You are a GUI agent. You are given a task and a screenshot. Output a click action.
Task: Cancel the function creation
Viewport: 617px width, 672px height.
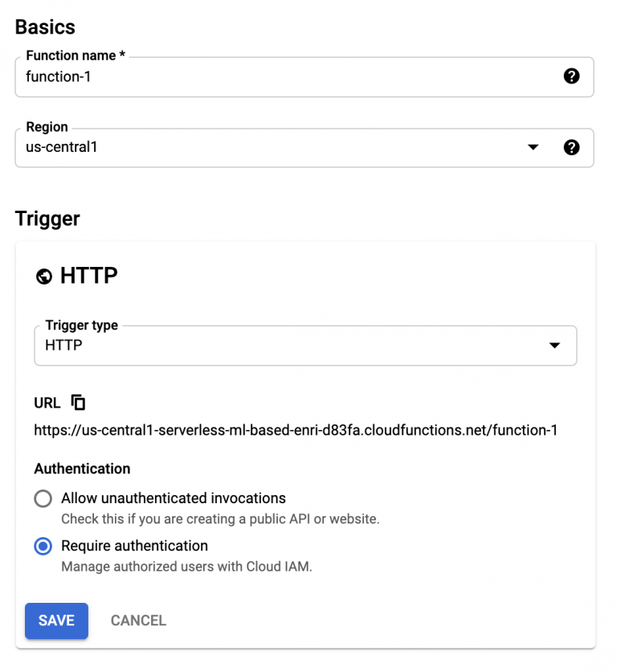pyautogui.click(x=137, y=621)
